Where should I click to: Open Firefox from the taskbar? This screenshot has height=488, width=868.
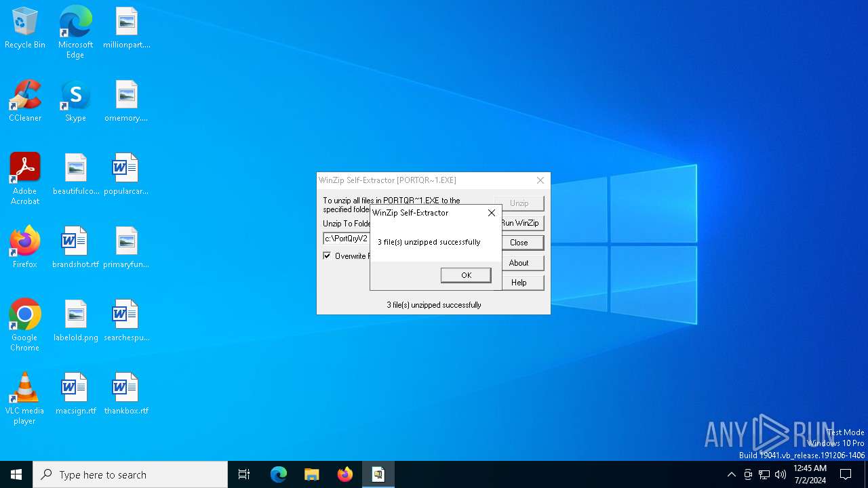click(x=345, y=474)
